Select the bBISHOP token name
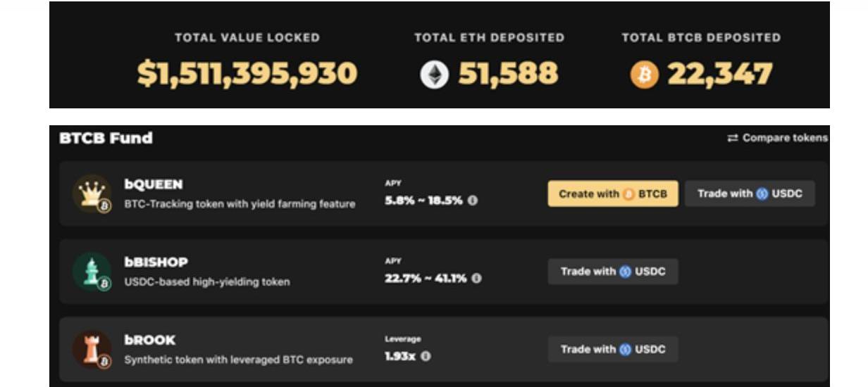 click(x=156, y=262)
